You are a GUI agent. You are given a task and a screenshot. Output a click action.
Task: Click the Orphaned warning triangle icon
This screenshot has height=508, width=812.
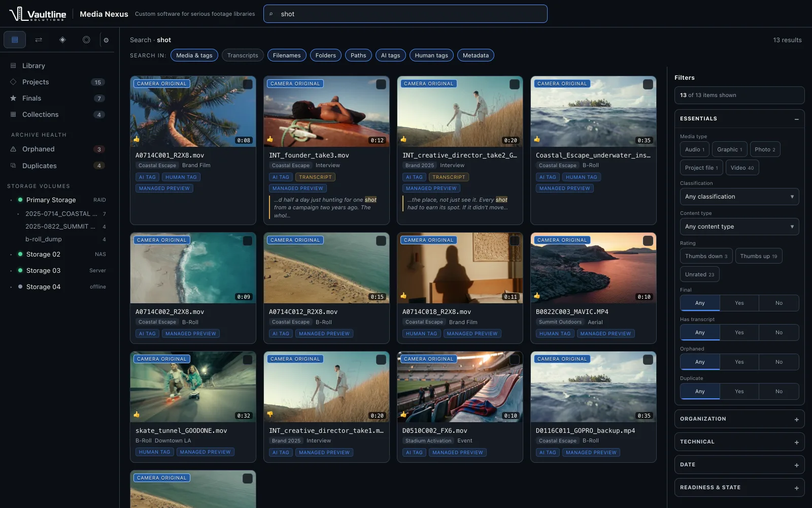(13, 149)
